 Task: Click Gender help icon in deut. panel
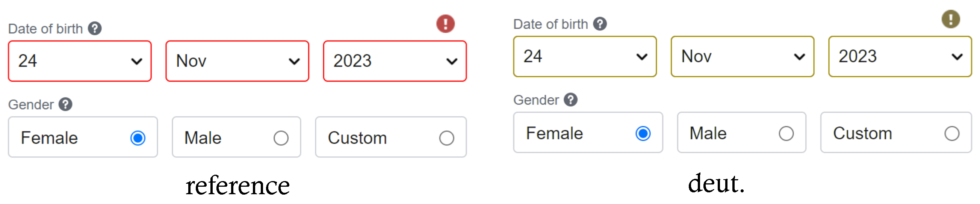click(x=571, y=100)
